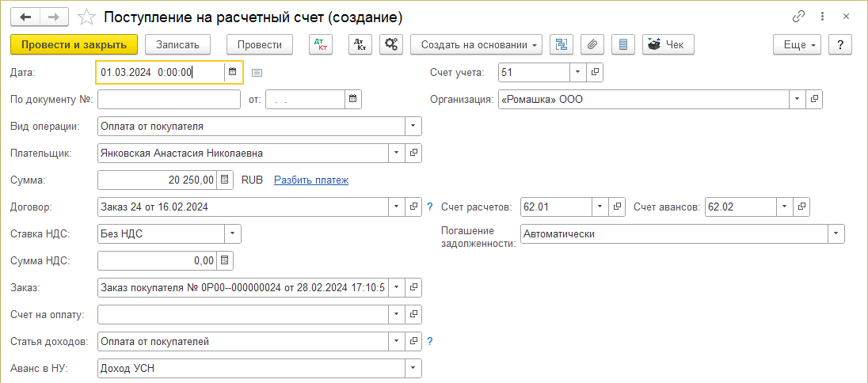Show the Дт/Кт accounting entries
This screenshot has width=868, height=383.
click(x=321, y=45)
